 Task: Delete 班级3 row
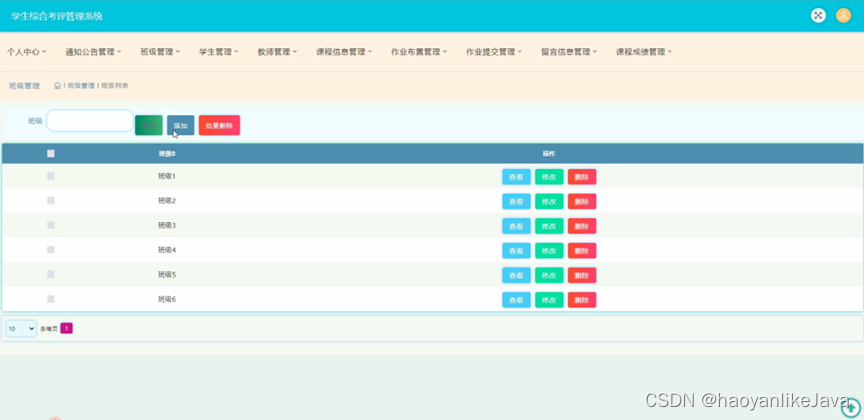click(x=582, y=226)
